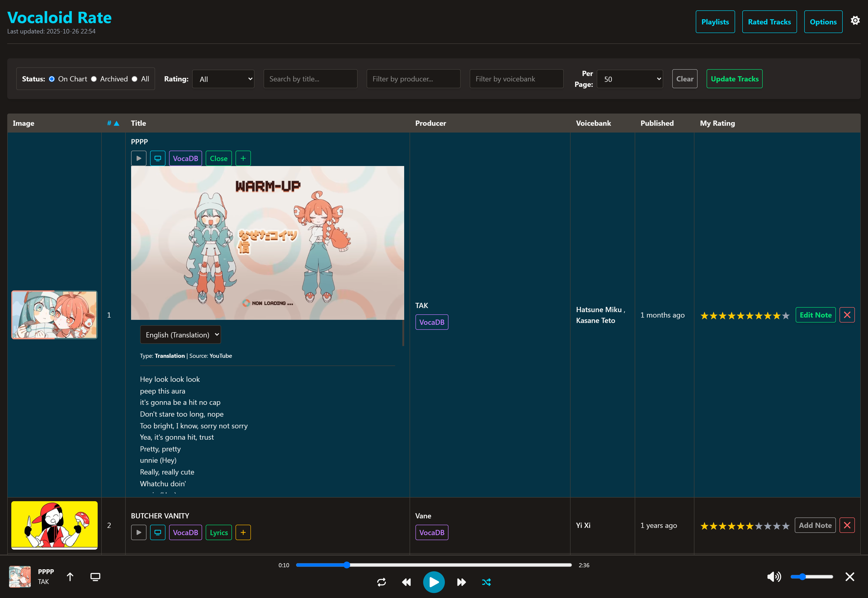Open VocaDB link for BUTCHER VANITY track
Image resolution: width=868 pixels, height=598 pixels.
tap(185, 532)
